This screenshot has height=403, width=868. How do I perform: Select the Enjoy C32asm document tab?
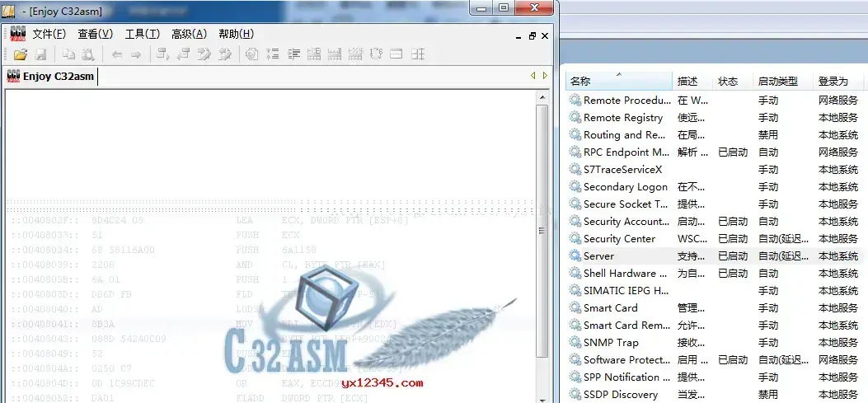point(50,77)
